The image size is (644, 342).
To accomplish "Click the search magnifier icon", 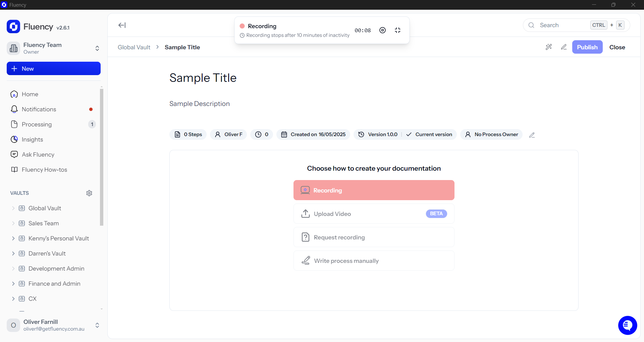I will click(x=531, y=25).
